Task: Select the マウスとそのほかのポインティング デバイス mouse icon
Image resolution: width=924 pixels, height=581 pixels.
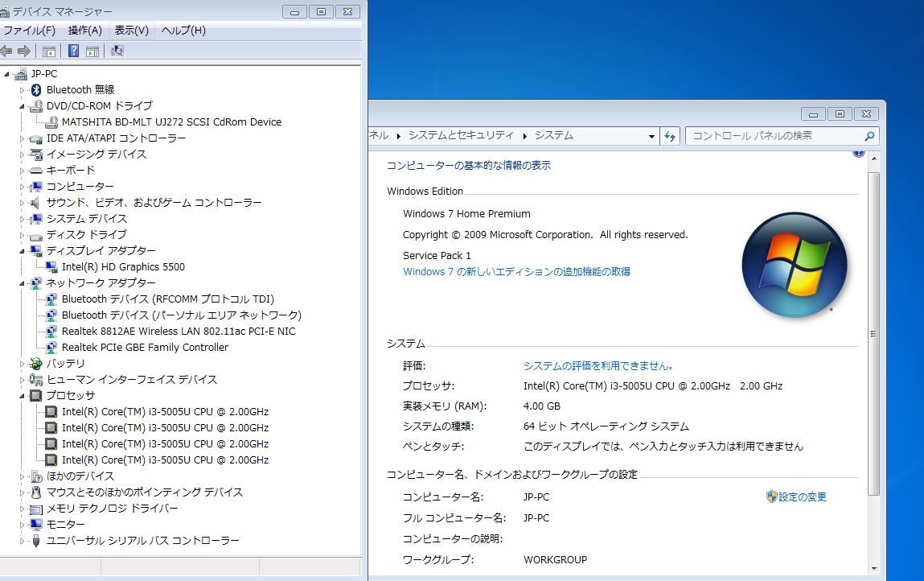Action: pos(36,492)
